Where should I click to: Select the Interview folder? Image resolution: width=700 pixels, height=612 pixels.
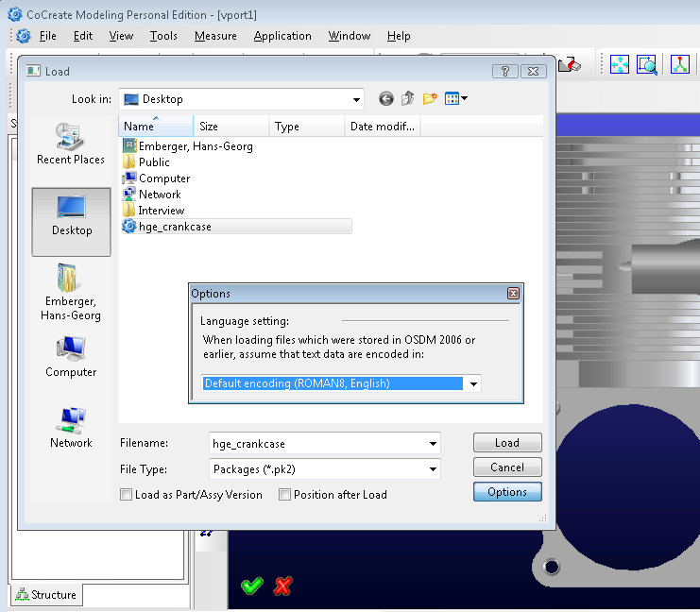point(154,211)
